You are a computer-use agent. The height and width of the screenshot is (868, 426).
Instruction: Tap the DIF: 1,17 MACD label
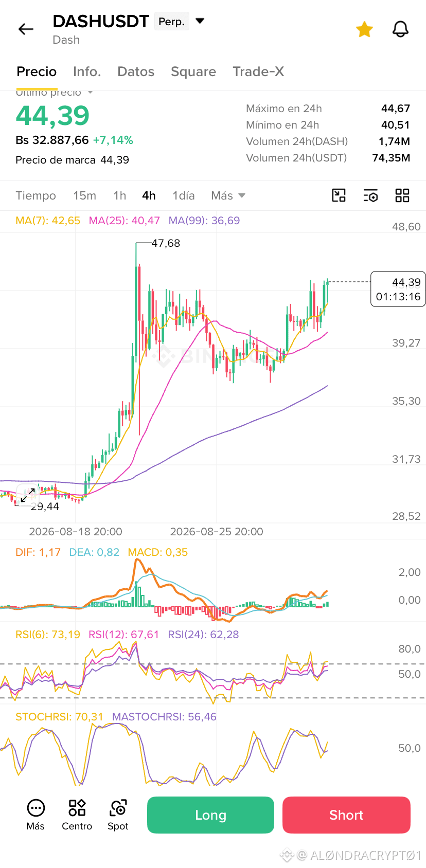38,552
